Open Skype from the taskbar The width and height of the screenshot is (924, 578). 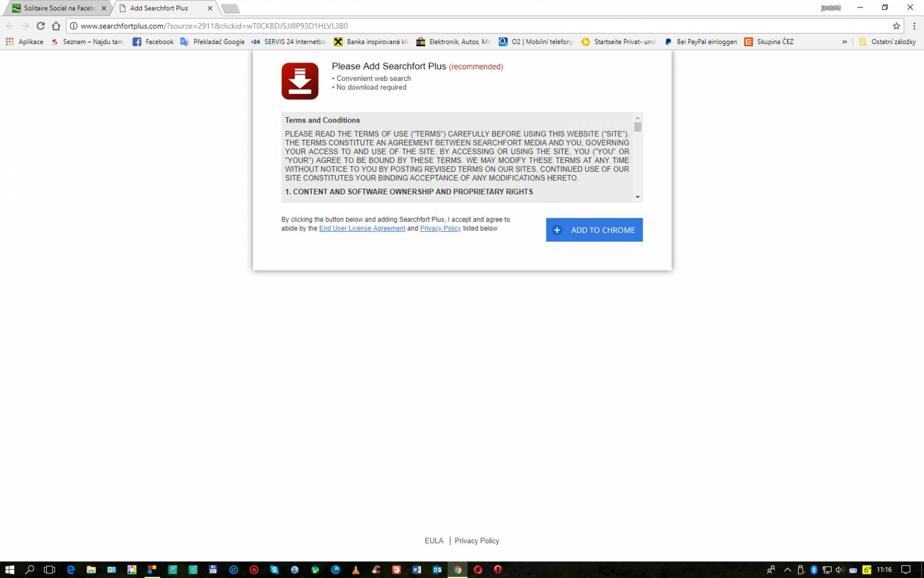274,569
